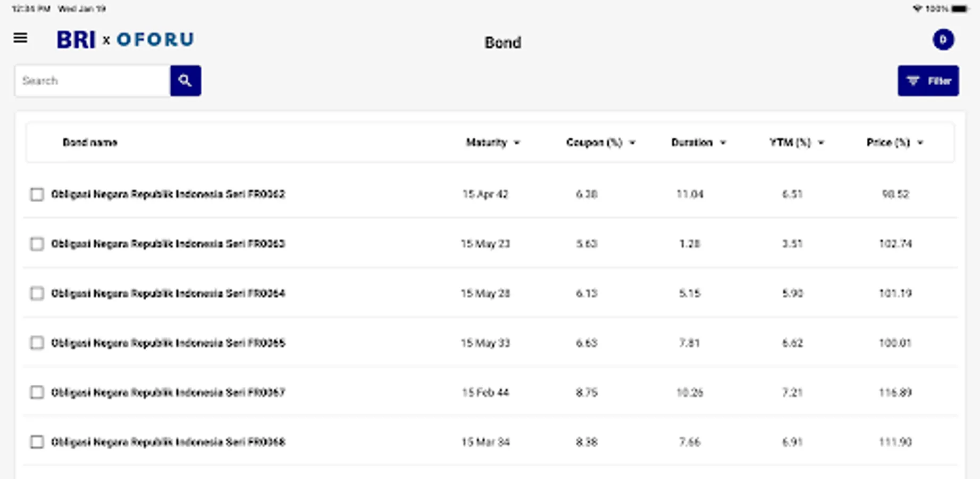Enable the FR0067 bond checkbox
The image size is (980, 479).
click(x=37, y=393)
